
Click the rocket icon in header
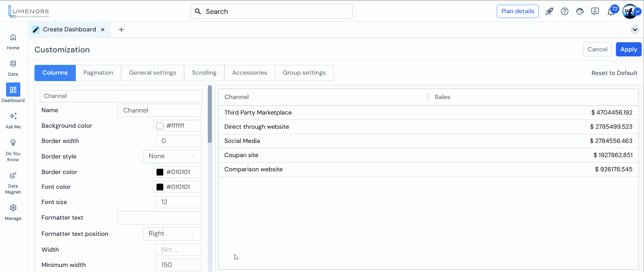tap(549, 11)
